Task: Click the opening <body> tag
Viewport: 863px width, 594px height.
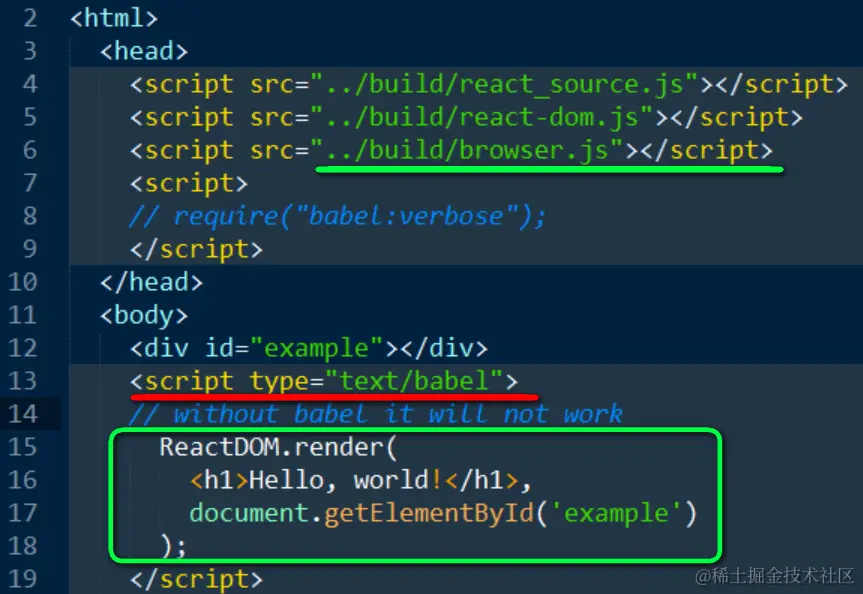Action: (x=144, y=315)
